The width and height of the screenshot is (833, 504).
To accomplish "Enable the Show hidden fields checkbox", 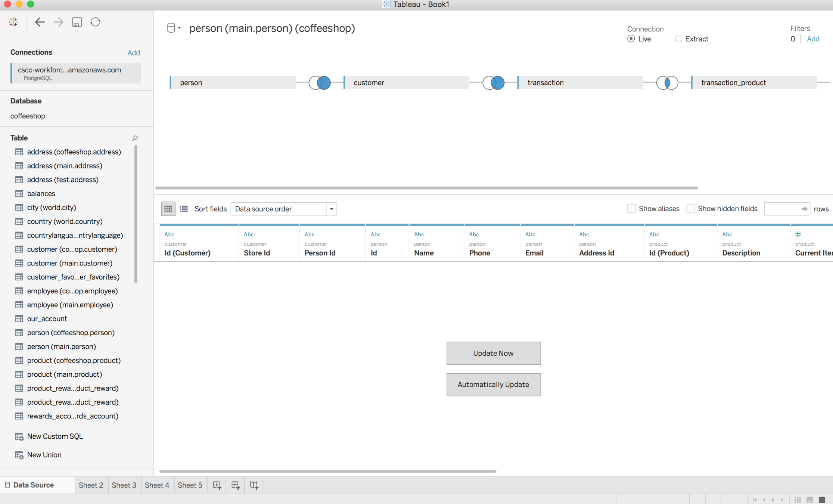I will pyautogui.click(x=690, y=209).
